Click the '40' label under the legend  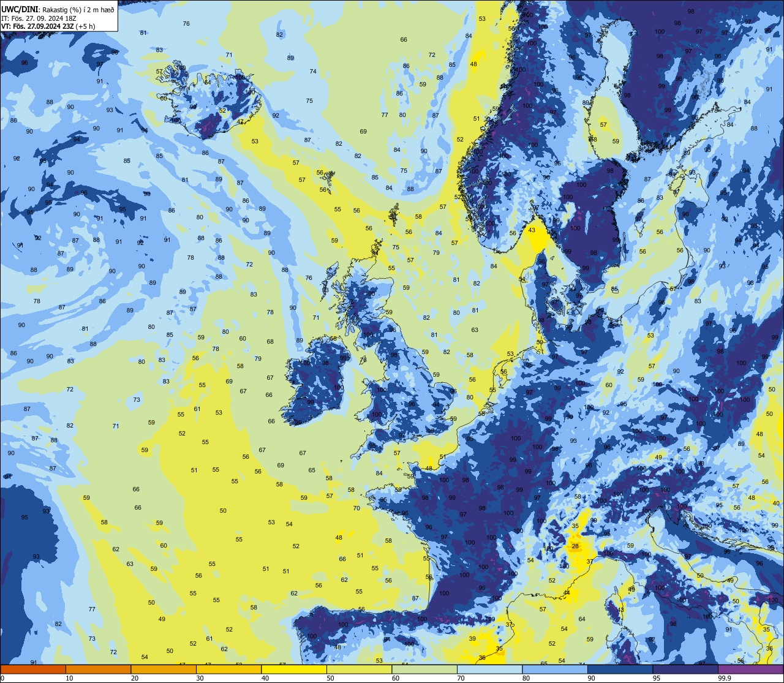265,678
